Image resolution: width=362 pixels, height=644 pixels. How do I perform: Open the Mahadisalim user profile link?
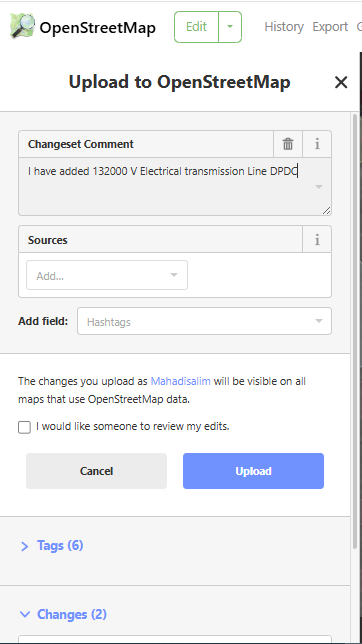(x=180, y=381)
